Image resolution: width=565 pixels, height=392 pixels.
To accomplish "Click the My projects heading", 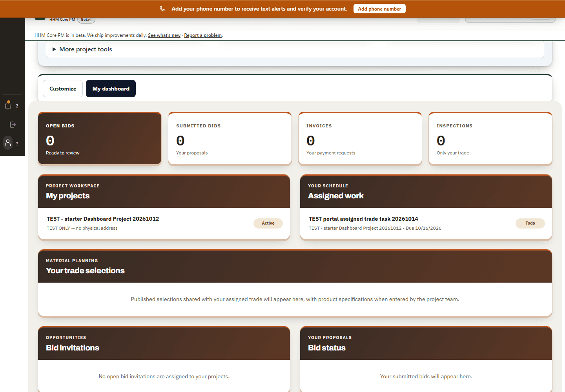I will [67, 196].
